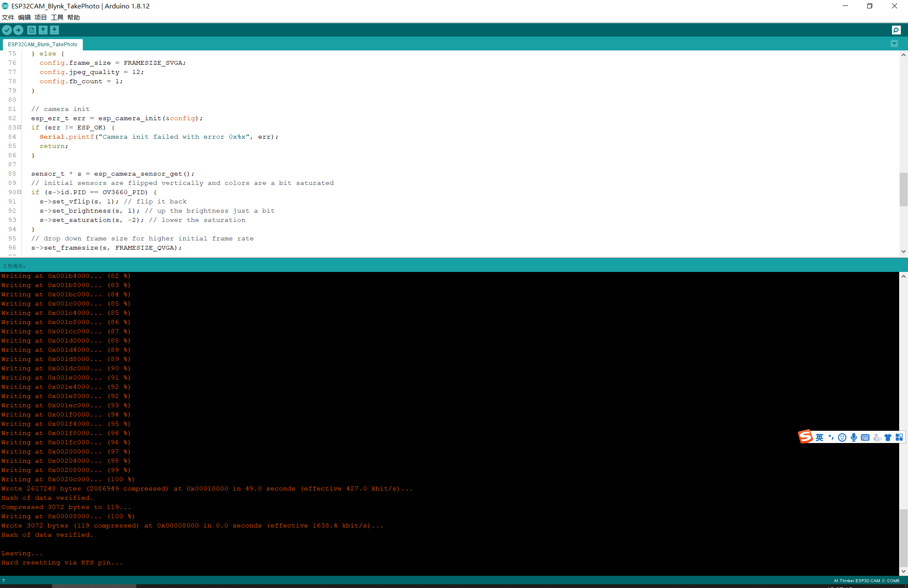The image size is (908, 588).
Task: Select the ESP32CAM_Blynk_TakePhoto tab
Action: tap(42, 44)
